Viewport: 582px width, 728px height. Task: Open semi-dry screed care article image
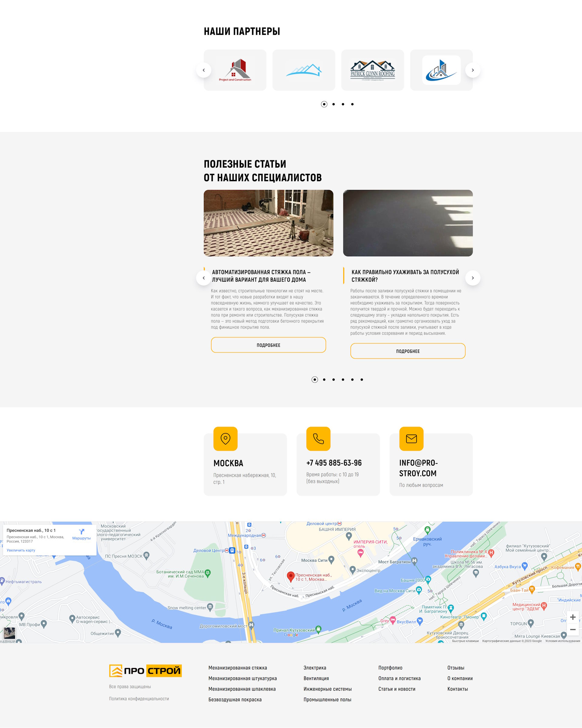point(408,223)
